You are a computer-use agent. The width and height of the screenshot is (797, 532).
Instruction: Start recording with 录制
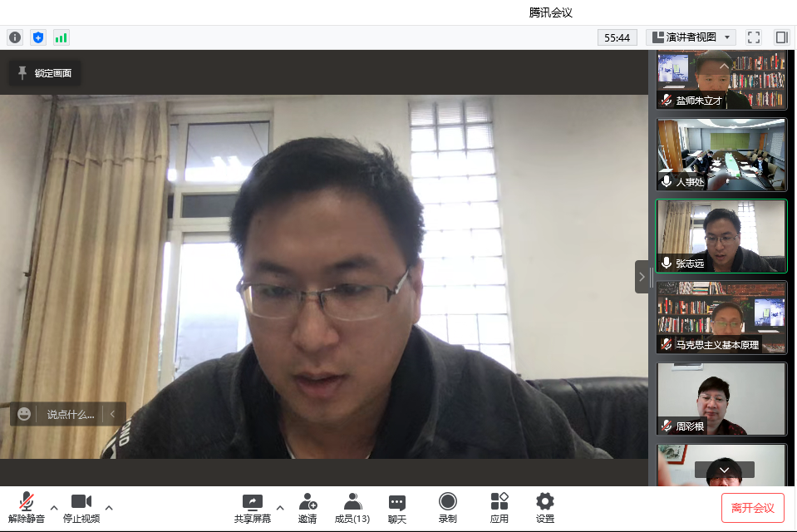447,508
